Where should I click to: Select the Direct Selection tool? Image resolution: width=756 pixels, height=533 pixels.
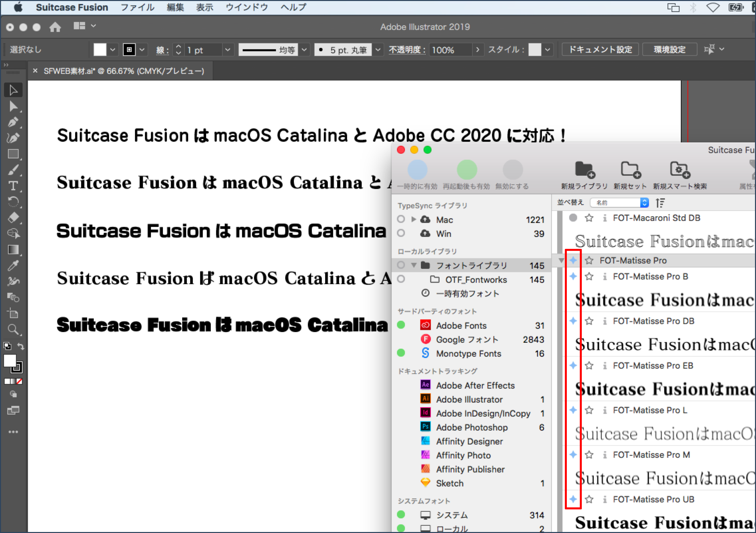[x=13, y=106]
